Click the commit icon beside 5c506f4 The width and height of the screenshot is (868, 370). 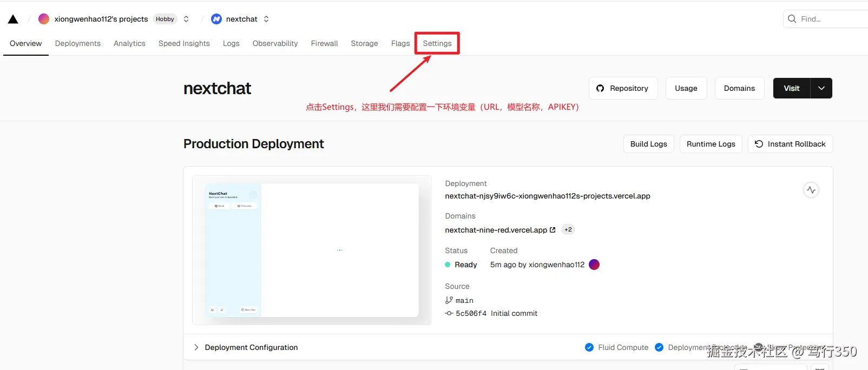449,313
